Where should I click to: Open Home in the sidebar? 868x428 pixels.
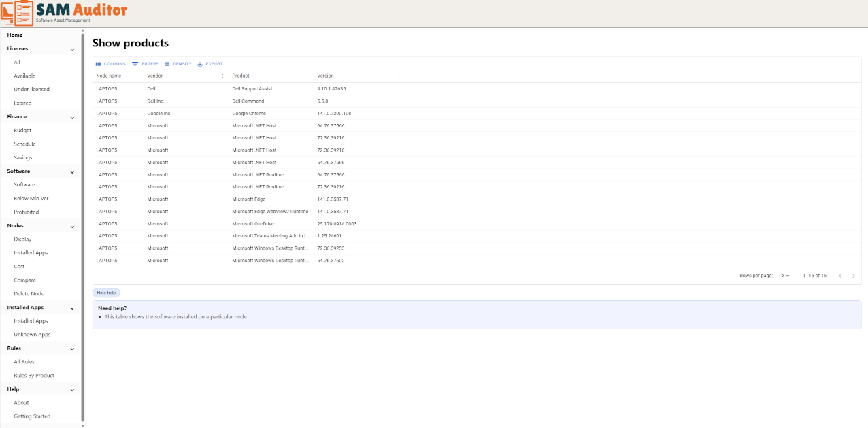pyautogui.click(x=15, y=35)
